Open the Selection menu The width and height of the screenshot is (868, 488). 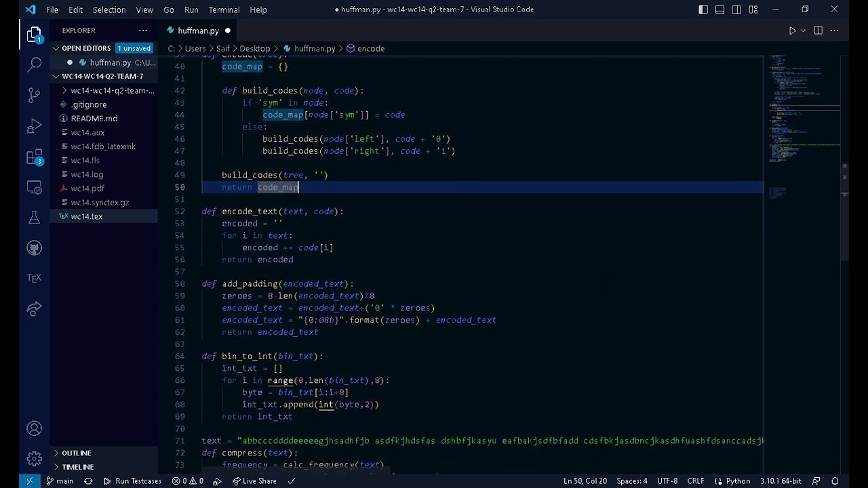(109, 9)
